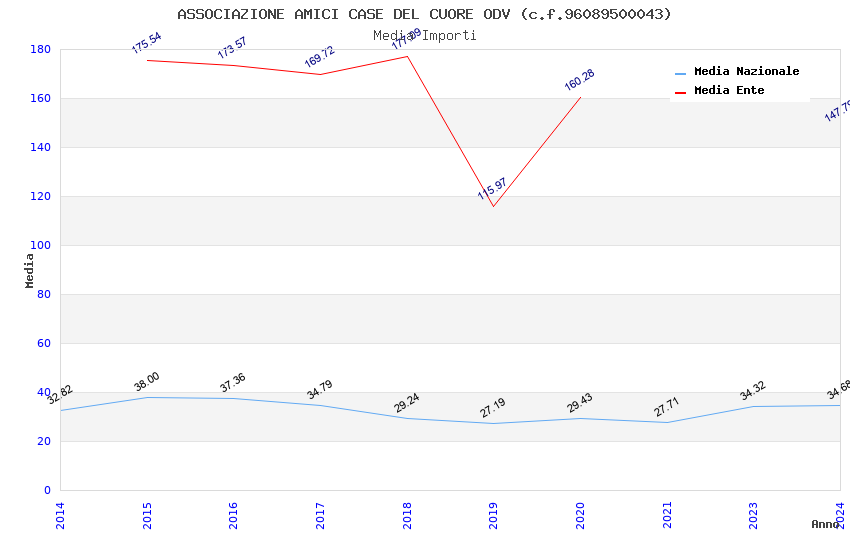Click the 180 y-axis tick label
850x550 pixels.
tap(40, 49)
